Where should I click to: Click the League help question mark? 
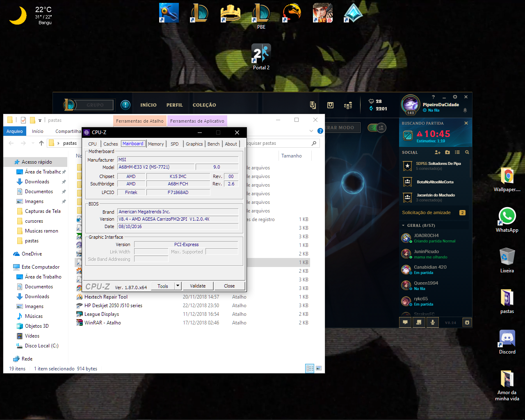433,97
